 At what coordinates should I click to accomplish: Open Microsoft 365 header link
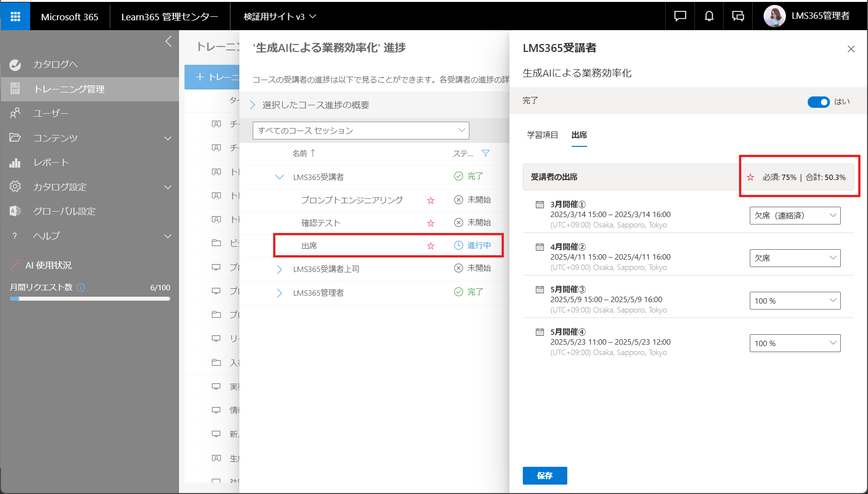click(70, 16)
